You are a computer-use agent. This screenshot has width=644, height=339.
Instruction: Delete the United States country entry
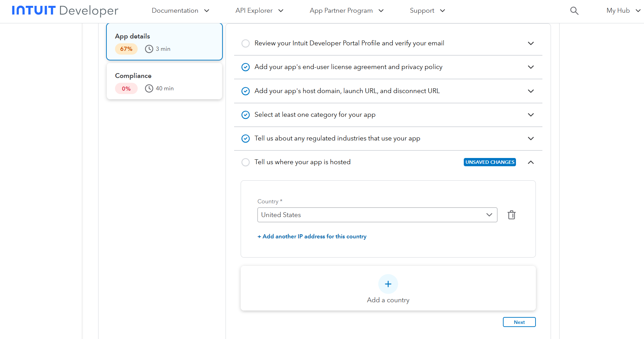[511, 215]
